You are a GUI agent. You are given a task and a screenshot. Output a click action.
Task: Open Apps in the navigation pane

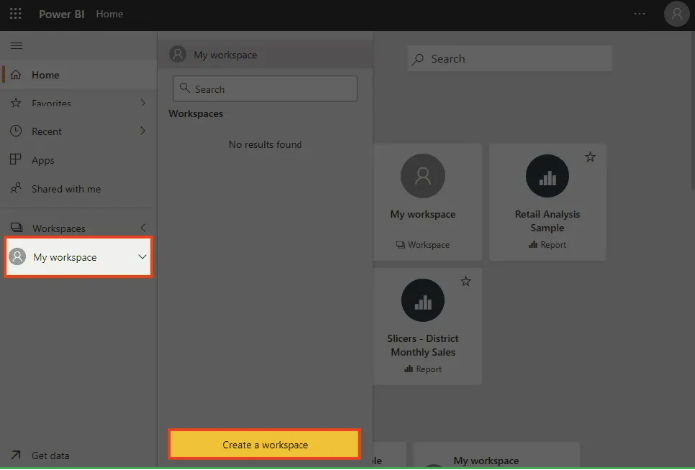tap(78, 160)
